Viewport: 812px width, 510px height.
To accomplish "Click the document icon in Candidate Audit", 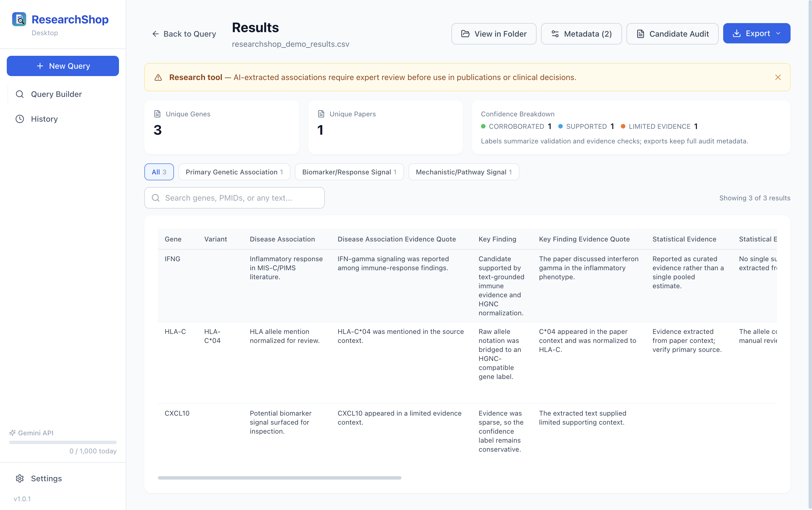I will click(640, 34).
